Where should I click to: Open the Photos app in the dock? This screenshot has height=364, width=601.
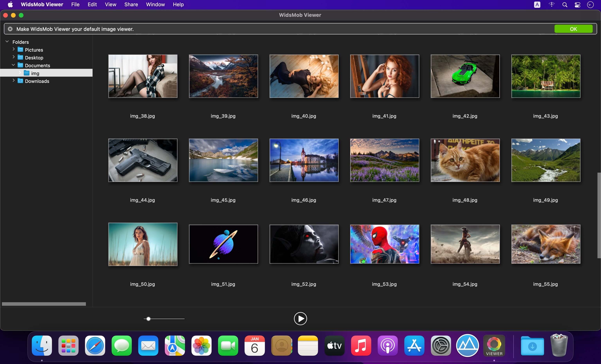point(201,345)
